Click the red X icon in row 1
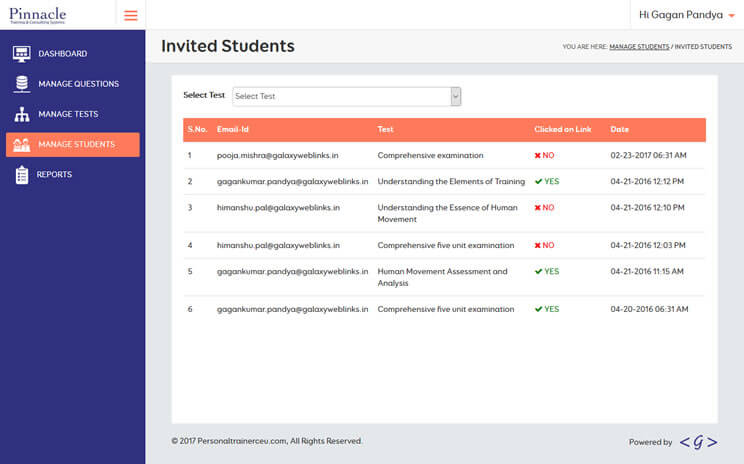Viewport: 744px width, 464px height. click(538, 156)
